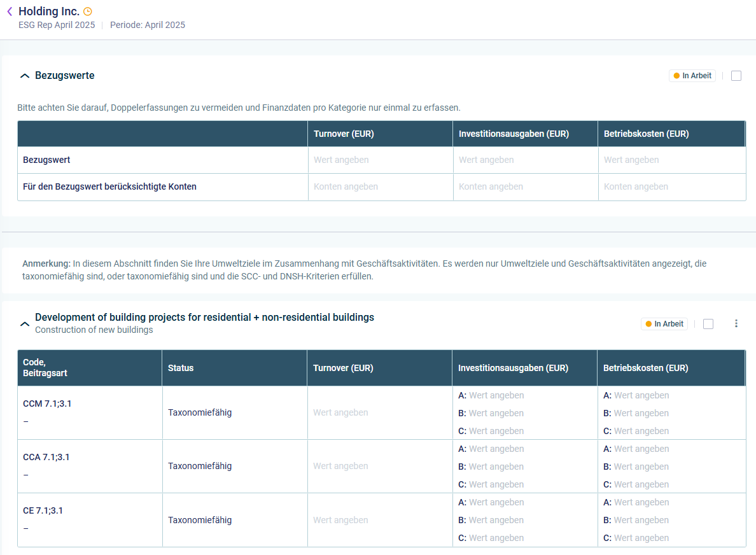Click Turnover field for CE 7.1;3.1
The image size is (756, 555).
point(379,520)
